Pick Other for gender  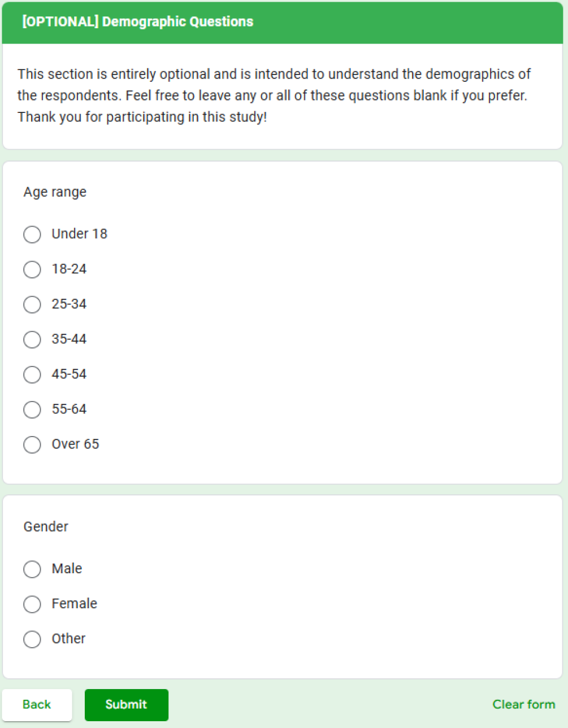[x=32, y=639]
